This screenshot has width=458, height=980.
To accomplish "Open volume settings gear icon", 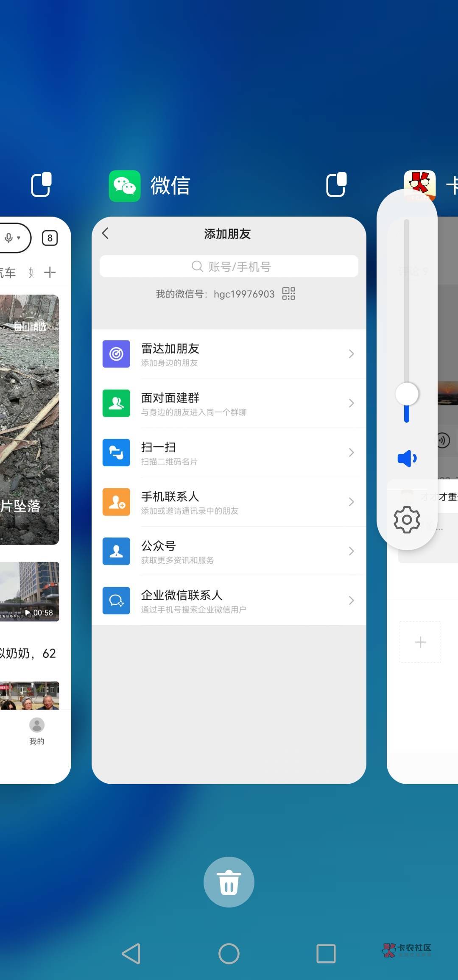I will [x=407, y=519].
